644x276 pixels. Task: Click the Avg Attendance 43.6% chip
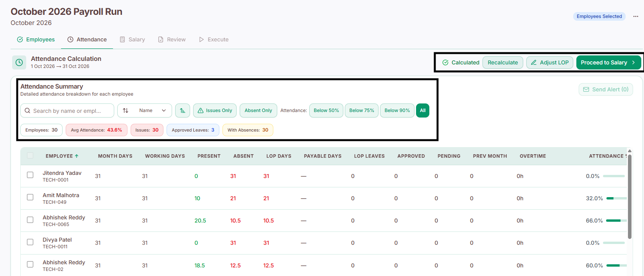coord(97,130)
